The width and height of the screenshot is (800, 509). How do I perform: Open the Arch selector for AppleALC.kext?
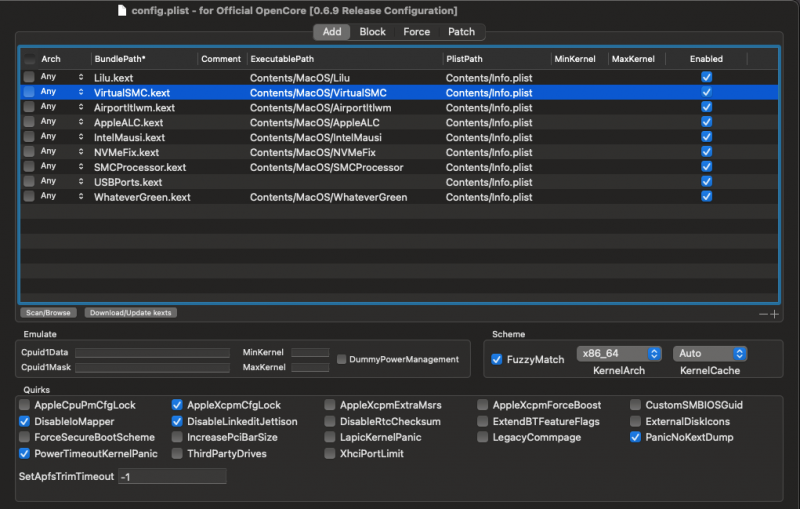click(x=81, y=122)
